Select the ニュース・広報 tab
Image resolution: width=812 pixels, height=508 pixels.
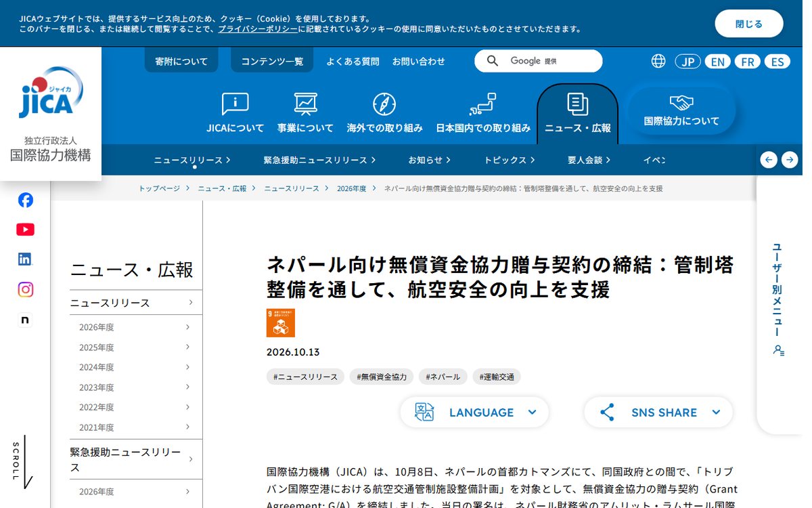tap(578, 114)
